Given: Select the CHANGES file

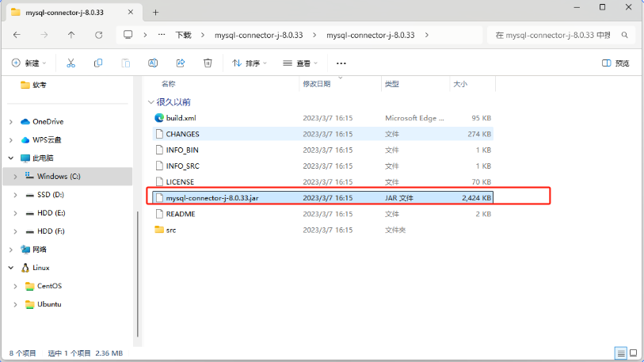Looking at the screenshot, I should [x=323, y=134].
